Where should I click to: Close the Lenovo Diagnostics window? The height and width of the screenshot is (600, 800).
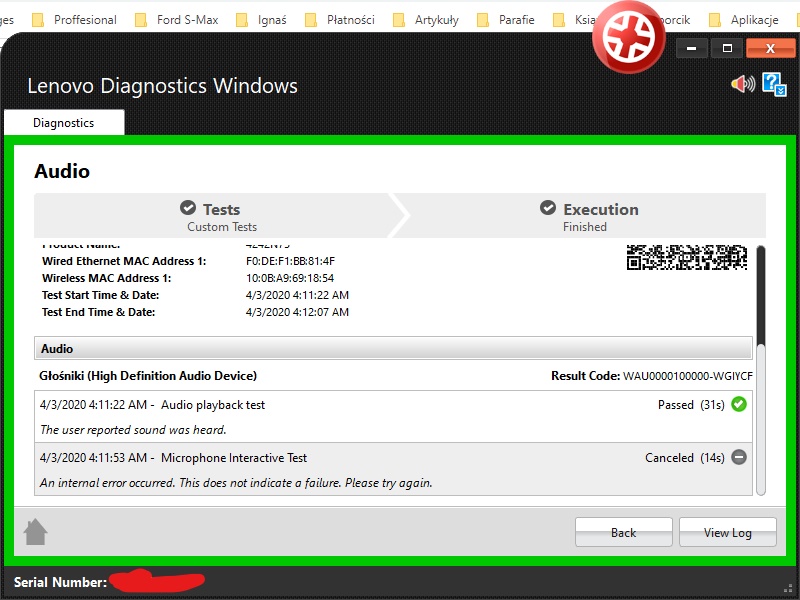pyautogui.click(x=770, y=48)
